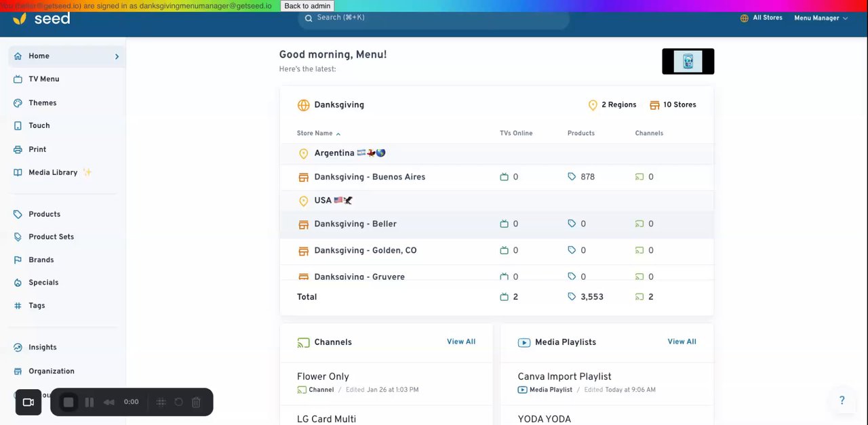Click the Channels column header
Viewport: 868px width, 425px height.
pyautogui.click(x=649, y=134)
